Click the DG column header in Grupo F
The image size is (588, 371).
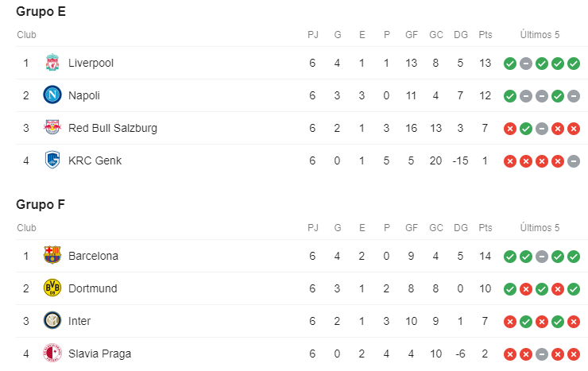click(x=460, y=228)
